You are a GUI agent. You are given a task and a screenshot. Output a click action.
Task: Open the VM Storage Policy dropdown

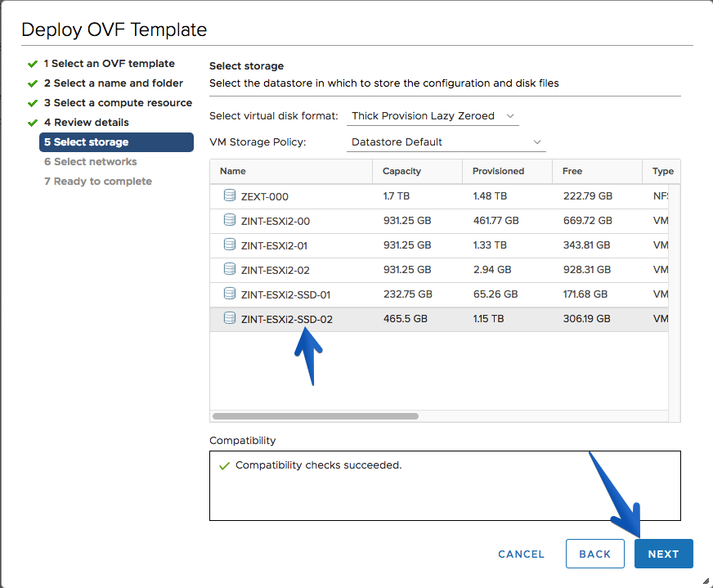point(446,142)
